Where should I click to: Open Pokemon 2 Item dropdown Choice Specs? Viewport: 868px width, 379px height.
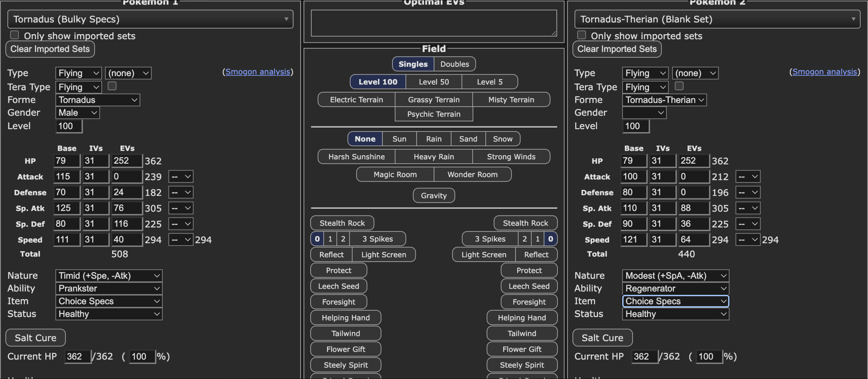click(676, 301)
